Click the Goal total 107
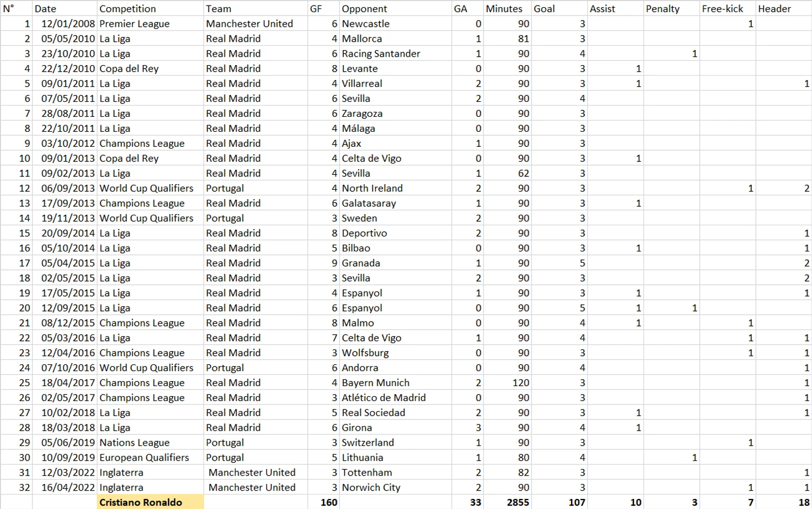 click(x=560, y=502)
